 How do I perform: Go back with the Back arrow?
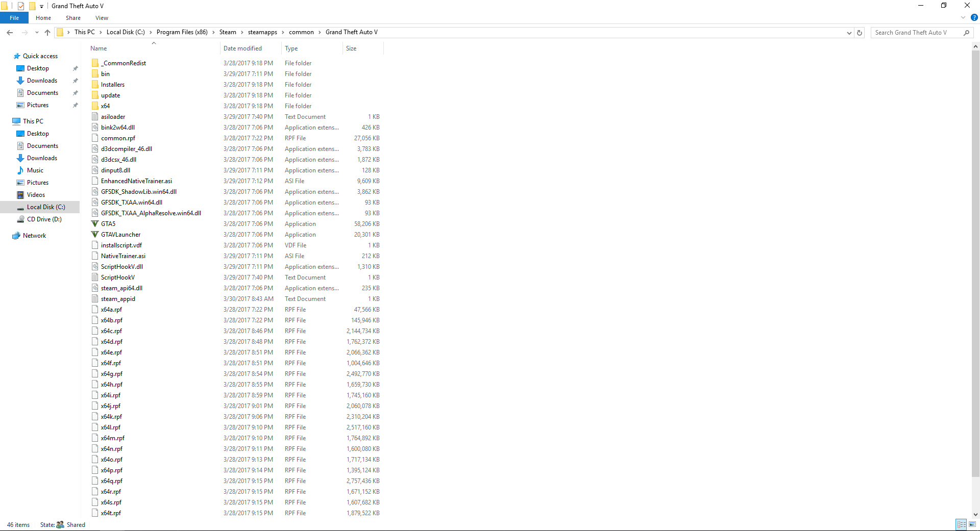[x=10, y=32]
